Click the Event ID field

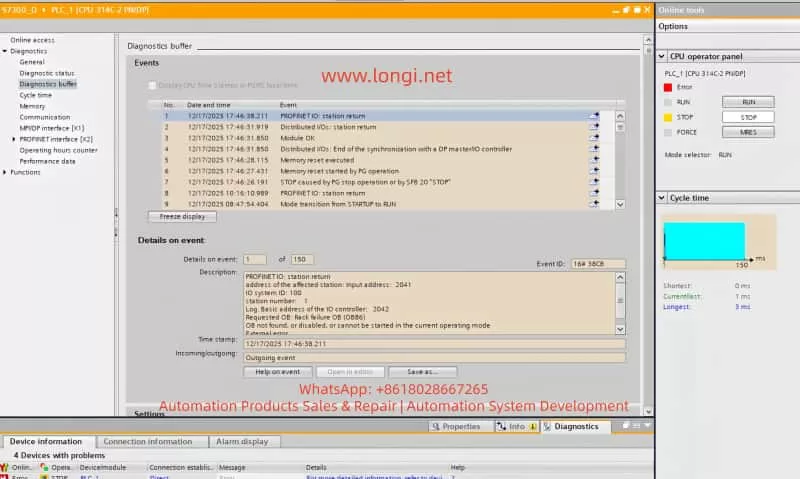(x=598, y=264)
